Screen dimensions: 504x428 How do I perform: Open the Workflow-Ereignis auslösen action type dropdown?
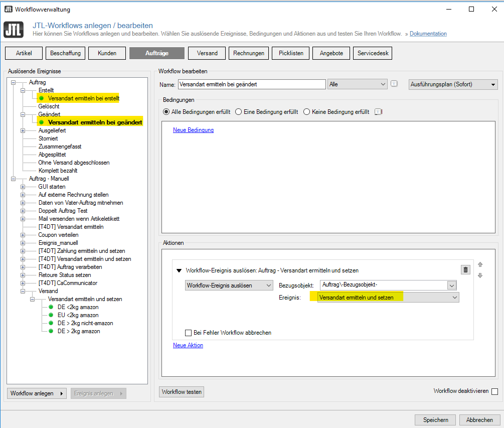click(x=229, y=285)
